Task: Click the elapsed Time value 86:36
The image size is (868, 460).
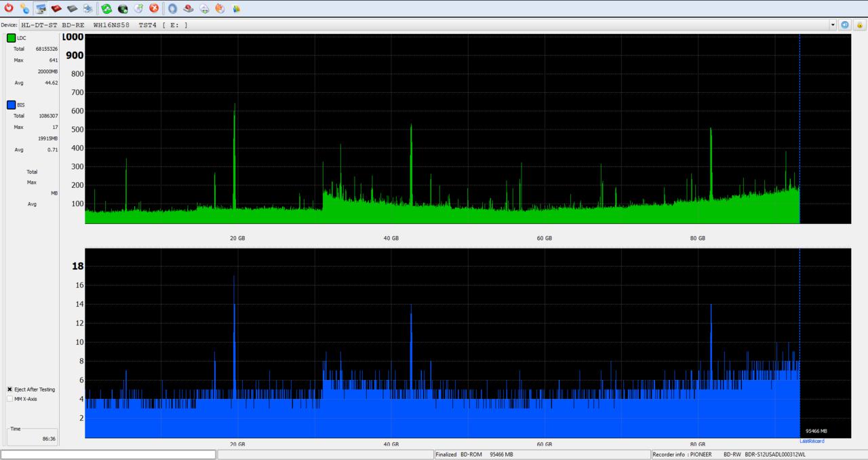Action: tap(49, 439)
